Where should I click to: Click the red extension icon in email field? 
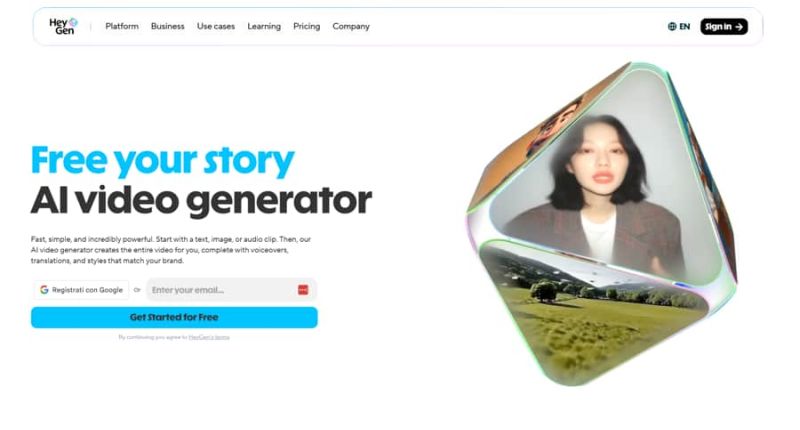(303, 290)
